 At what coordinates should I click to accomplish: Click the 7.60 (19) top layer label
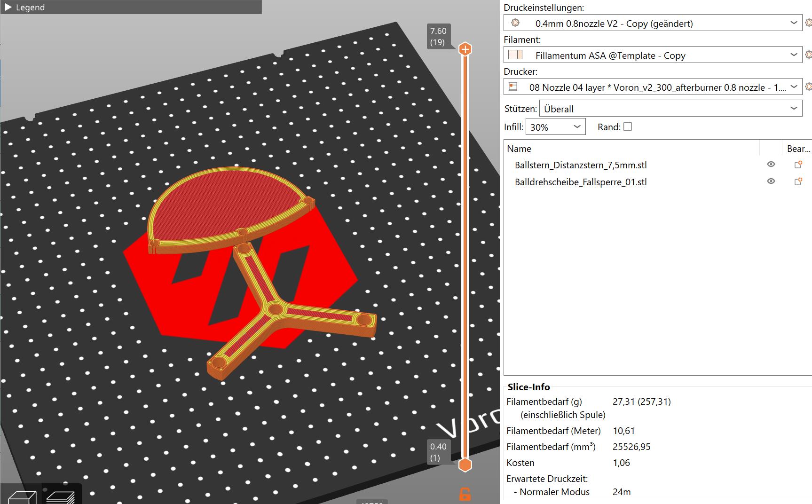[438, 36]
